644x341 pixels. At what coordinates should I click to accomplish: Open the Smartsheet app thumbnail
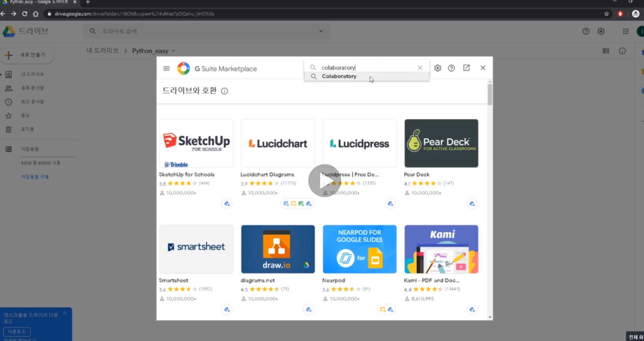pos(196,249)
